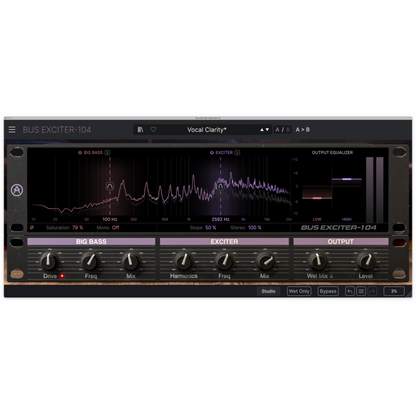Click the 3% CPU meter
The image size is (416, 416).
394,291
